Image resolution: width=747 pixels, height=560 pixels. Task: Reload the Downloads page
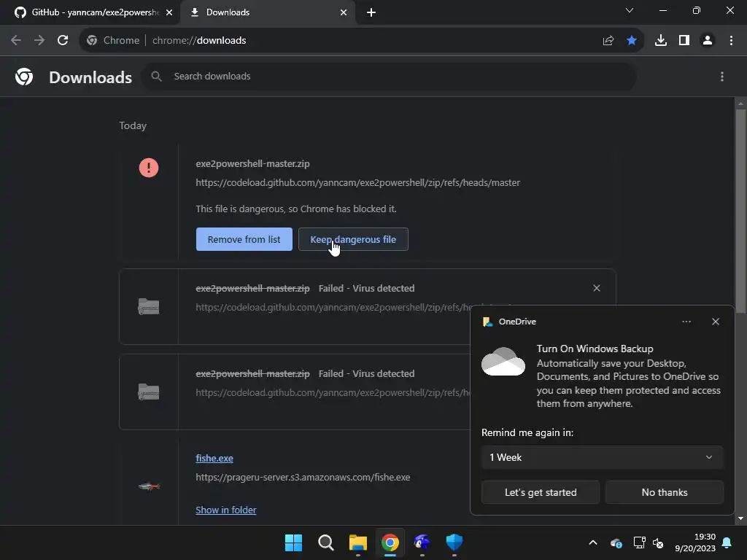click(x=63, y=41)
